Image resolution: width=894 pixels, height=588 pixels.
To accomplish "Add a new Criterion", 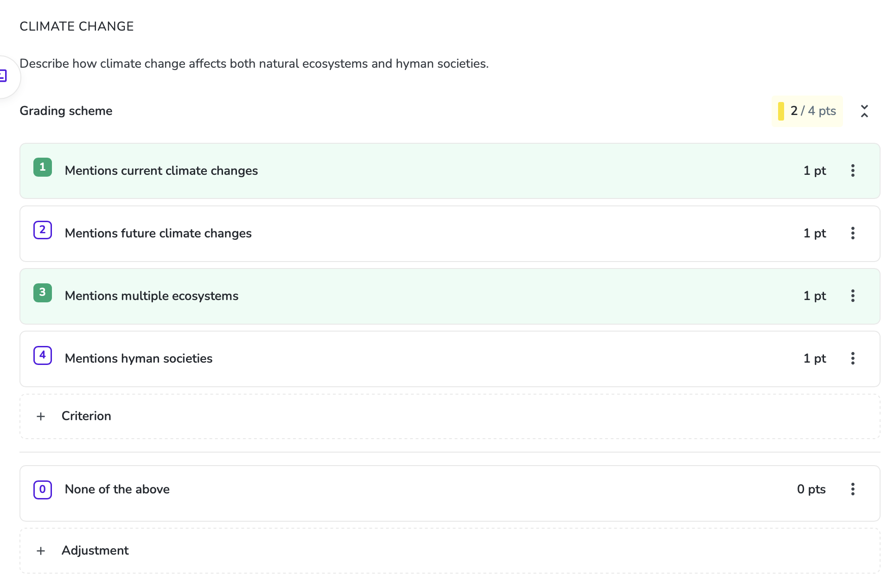I will tap(450, 416).
